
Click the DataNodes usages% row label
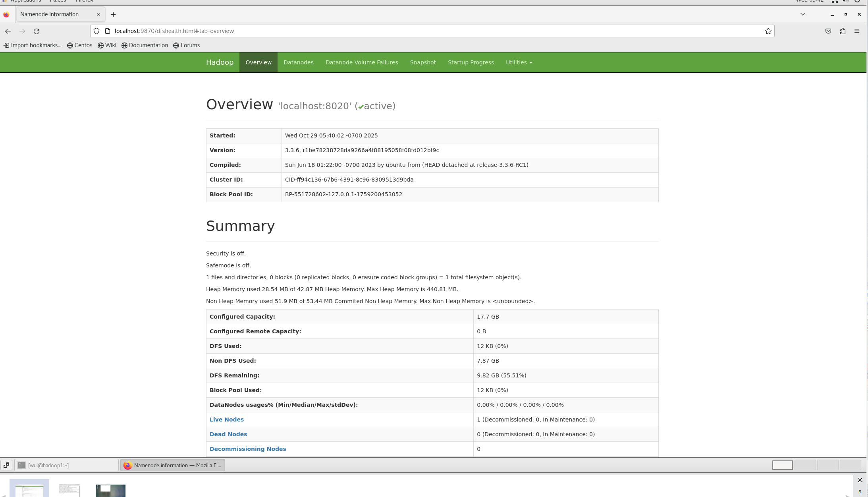click(284, 405)
